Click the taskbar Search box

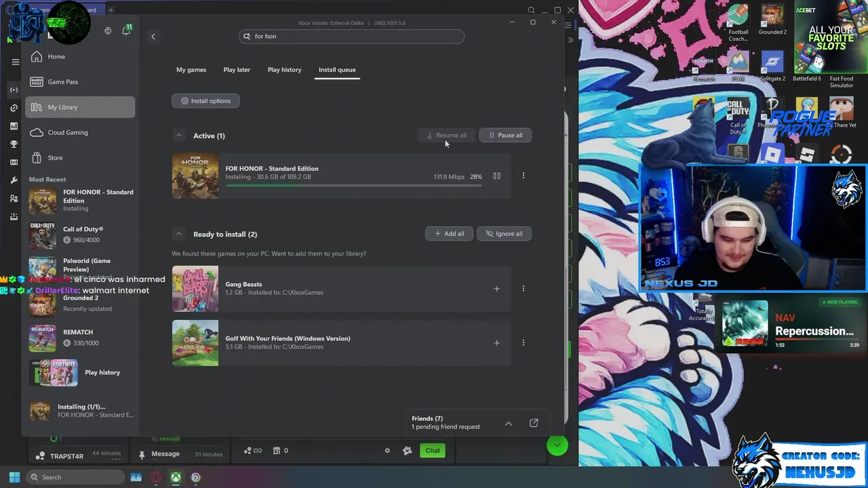point(75,477)
